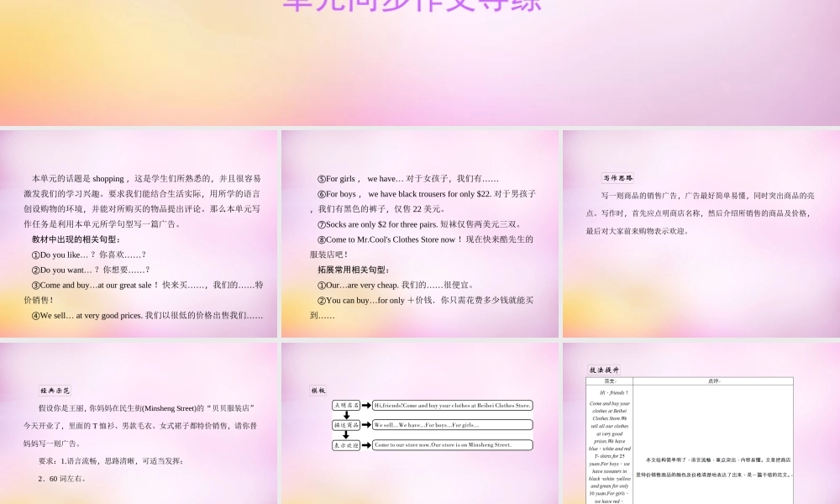Click the middle slide with sentence patterns
The image size is (840, 504).
420,233
